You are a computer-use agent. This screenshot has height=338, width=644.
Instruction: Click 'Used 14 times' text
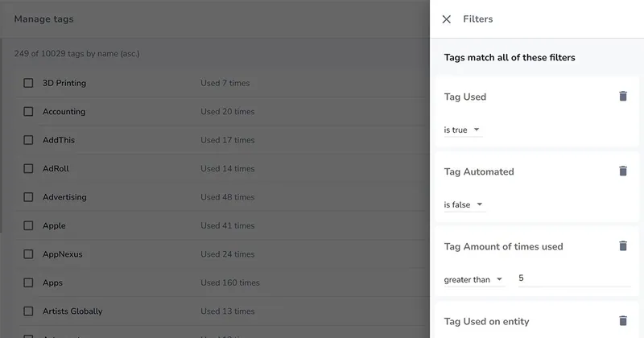(x=228, y=169)
